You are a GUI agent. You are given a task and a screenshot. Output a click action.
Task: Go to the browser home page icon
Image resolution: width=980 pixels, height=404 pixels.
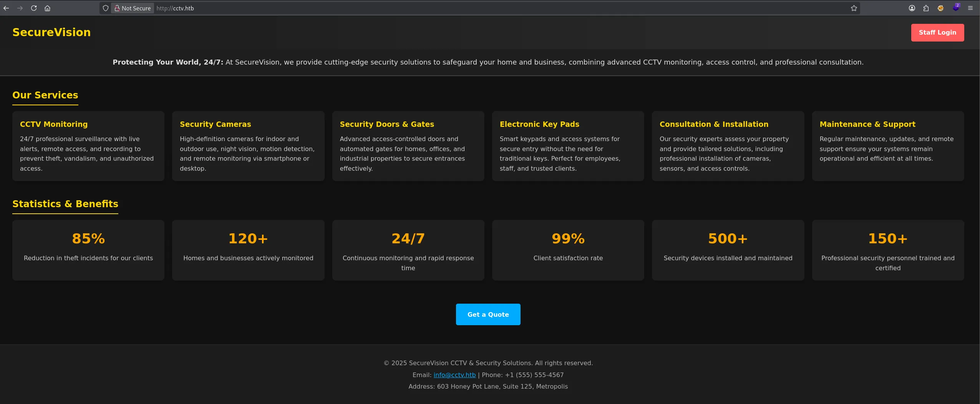coord(47,8)
